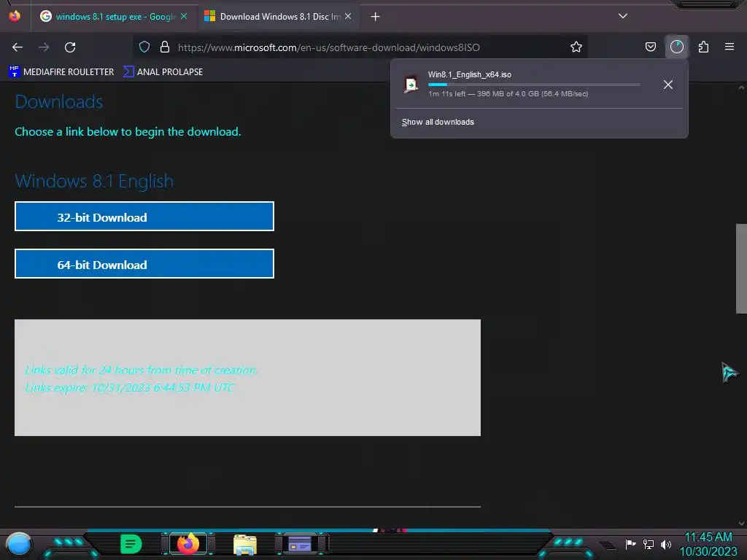The height and width of the screenshot is (560, 747).
Task: Click the scrollbar down arrow
Action: point(741,523)
